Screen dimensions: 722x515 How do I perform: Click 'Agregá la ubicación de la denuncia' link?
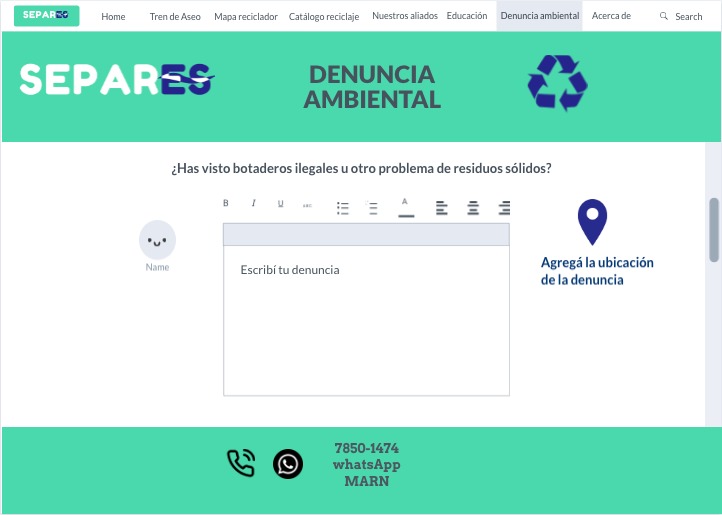pyautogui.click(x=597, y=271)
